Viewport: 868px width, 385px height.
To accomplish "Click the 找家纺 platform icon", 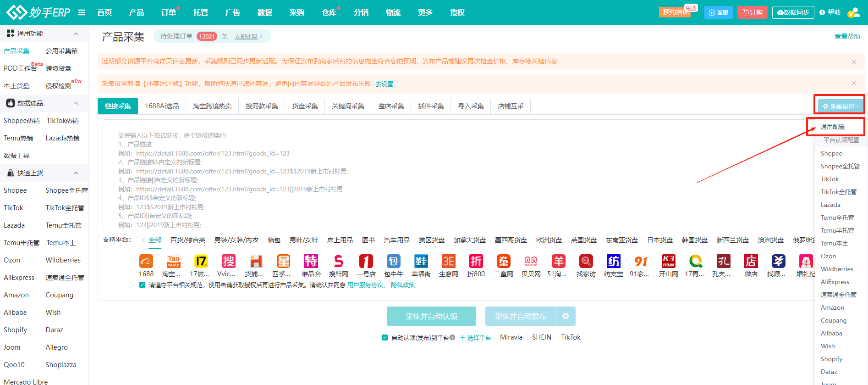I will pyautogui.click(x=586, y=261).
